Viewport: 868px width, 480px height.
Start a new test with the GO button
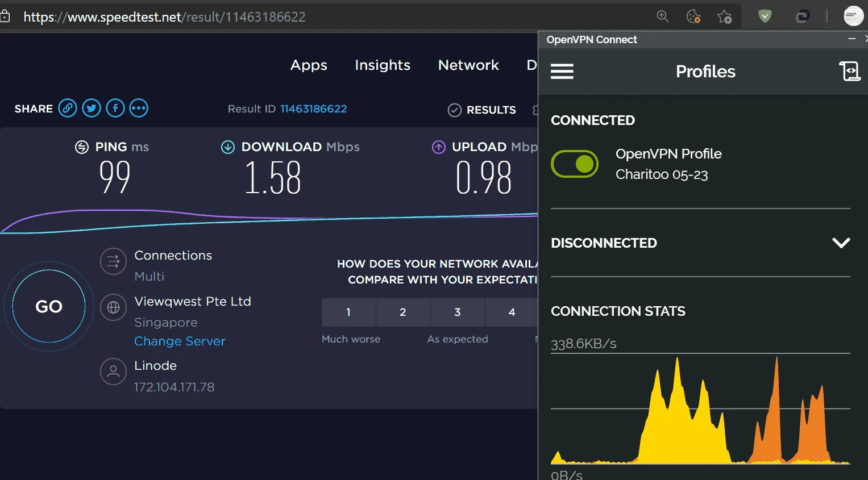click(49, 306)
